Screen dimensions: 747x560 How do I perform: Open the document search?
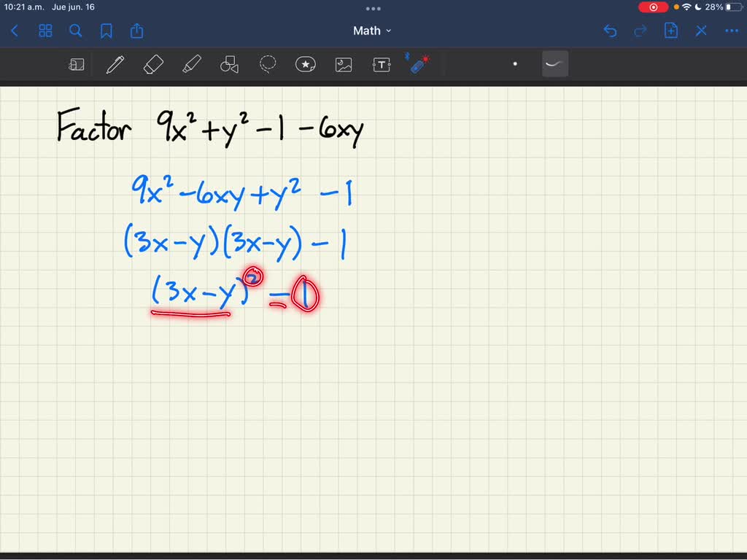click(x=76, y=31)
